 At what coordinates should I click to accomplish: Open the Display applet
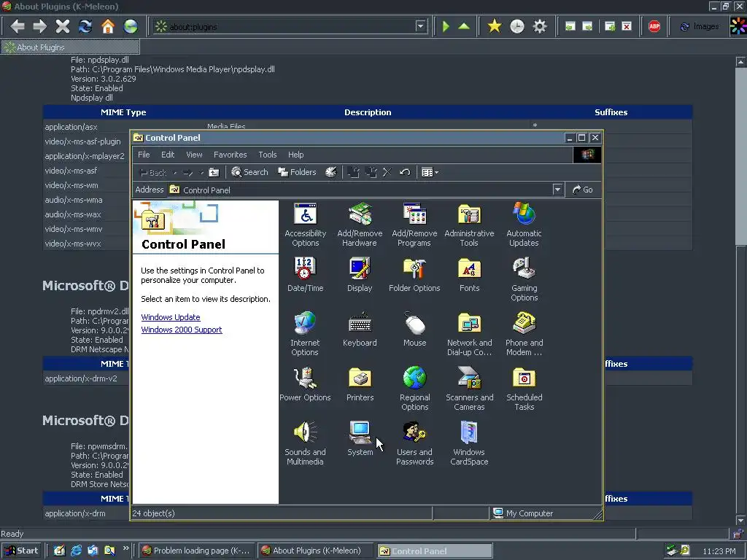tap(360, 274)
